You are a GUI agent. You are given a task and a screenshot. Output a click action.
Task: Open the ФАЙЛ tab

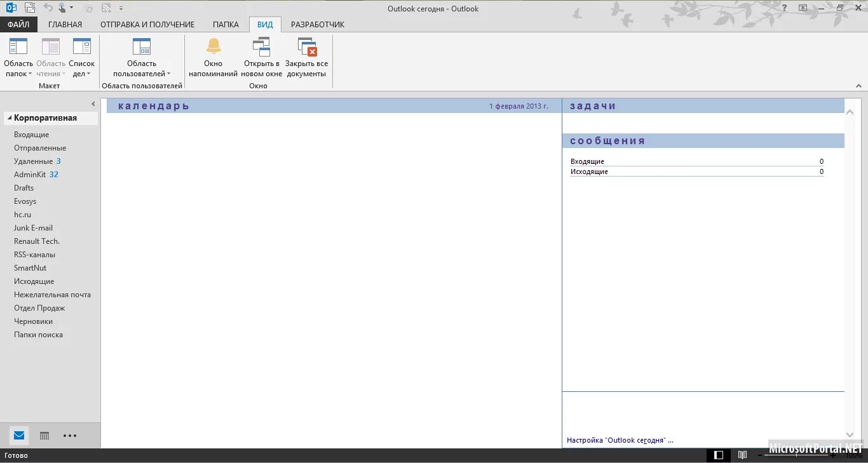(18, 25)
